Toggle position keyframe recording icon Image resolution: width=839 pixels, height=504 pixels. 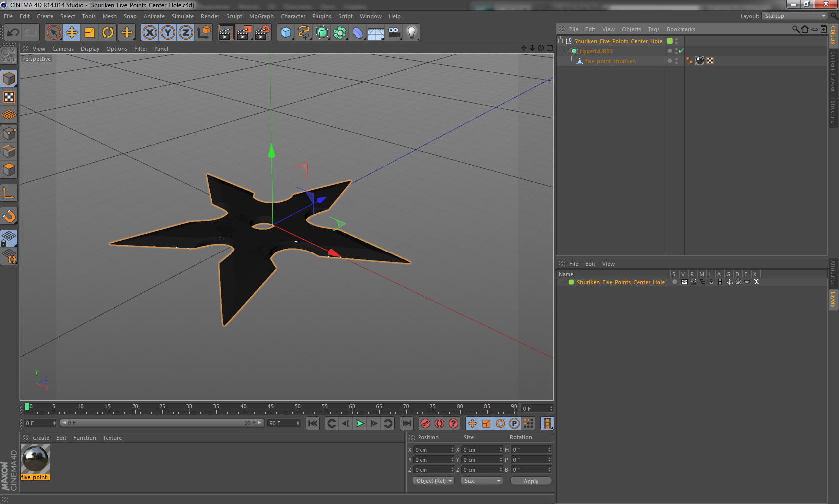(472, 423)
